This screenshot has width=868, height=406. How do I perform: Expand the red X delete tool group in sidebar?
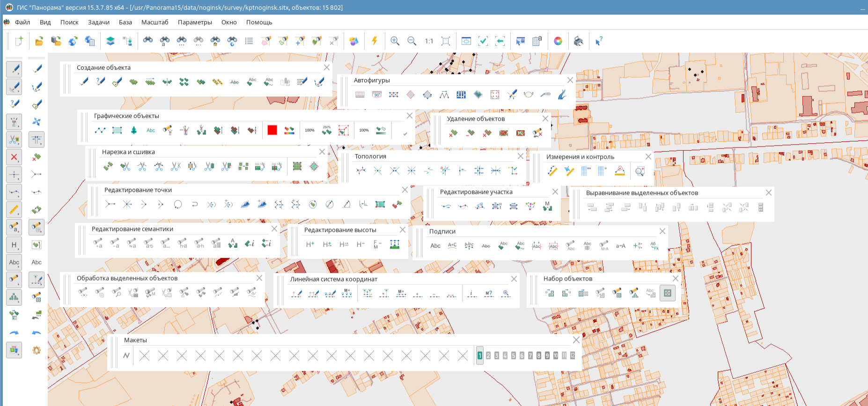pyautogui.click(x=14, y=157)
